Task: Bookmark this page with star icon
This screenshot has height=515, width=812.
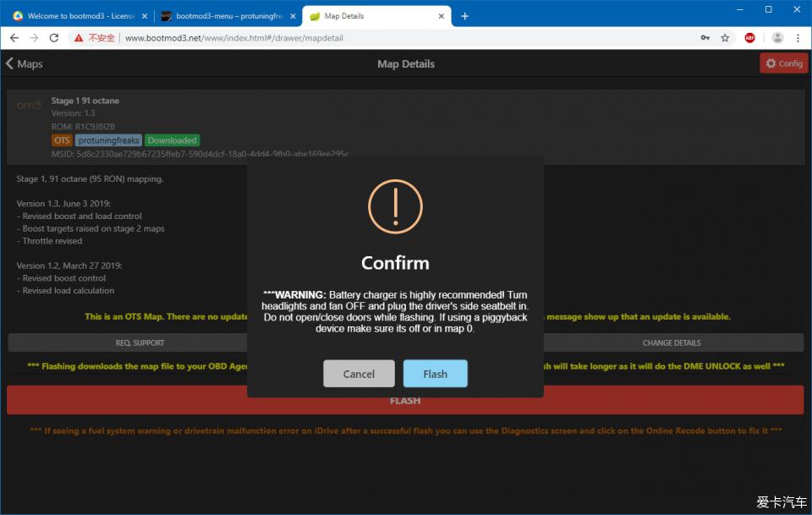Action: tap(725, 38)
